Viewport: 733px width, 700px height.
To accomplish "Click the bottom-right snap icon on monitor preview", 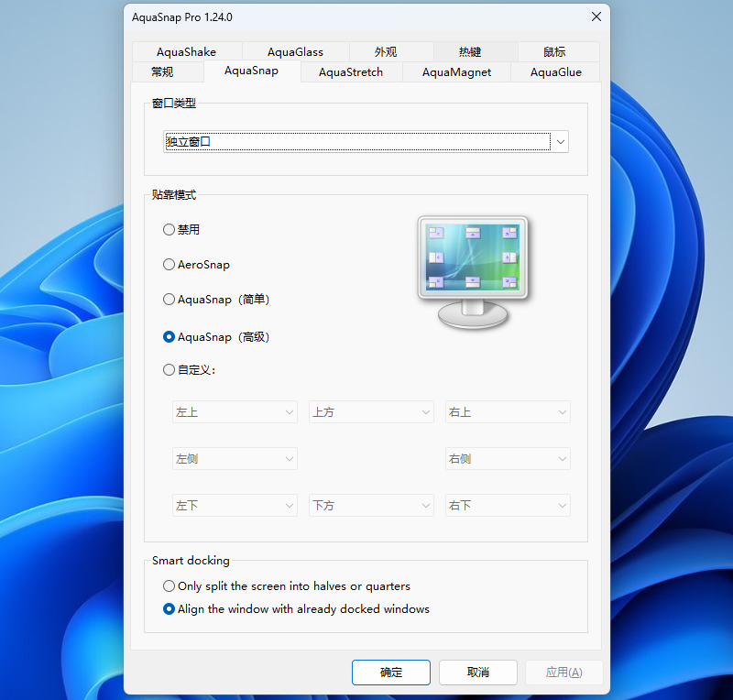I will point(509,282).
